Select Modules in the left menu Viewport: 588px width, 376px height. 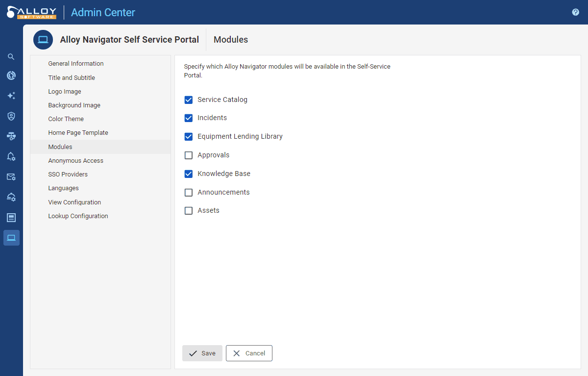(100, 147)
